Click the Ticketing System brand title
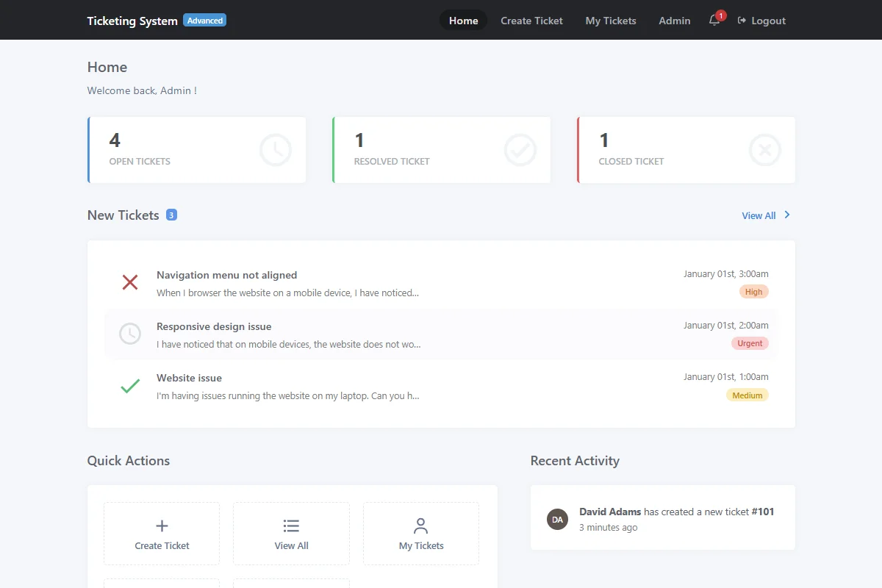The width and height of the screenshot is (882, 588). coord(132,21)
